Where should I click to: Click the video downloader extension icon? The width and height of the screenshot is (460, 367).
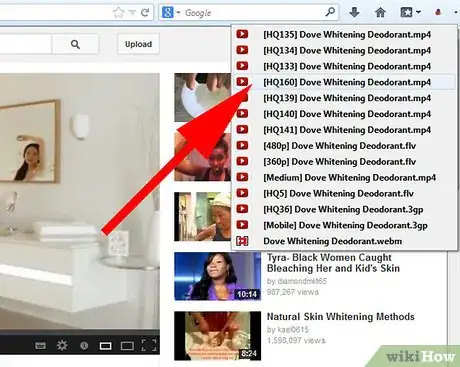438,13
